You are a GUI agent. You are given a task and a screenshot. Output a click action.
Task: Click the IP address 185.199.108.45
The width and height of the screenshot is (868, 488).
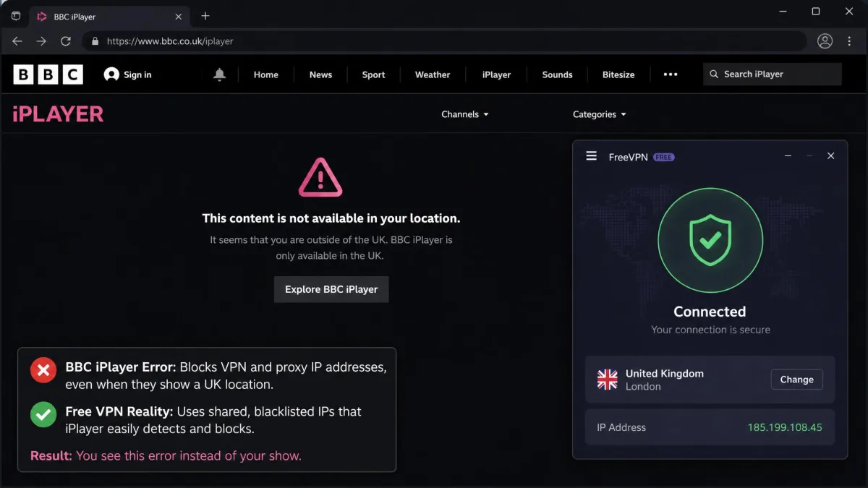(x=785, y=427)
